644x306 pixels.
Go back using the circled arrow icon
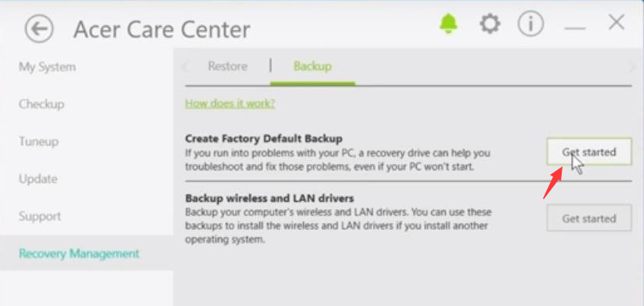39,29
